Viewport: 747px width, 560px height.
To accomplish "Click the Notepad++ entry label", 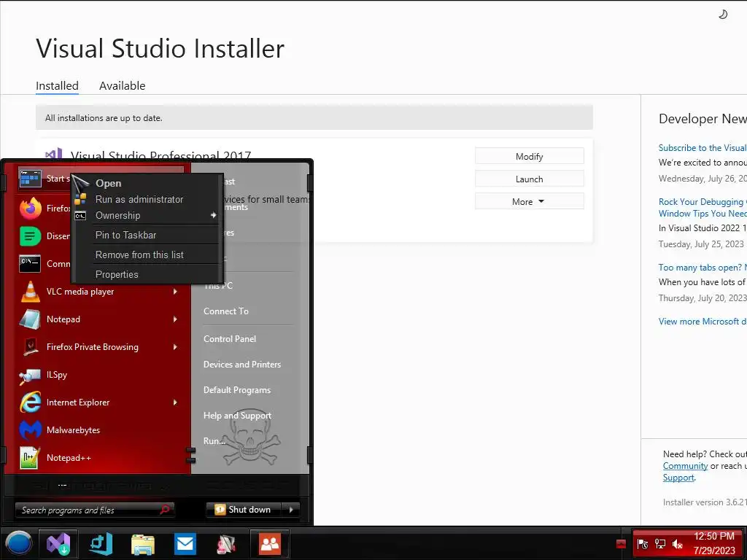I will (69, 458).
